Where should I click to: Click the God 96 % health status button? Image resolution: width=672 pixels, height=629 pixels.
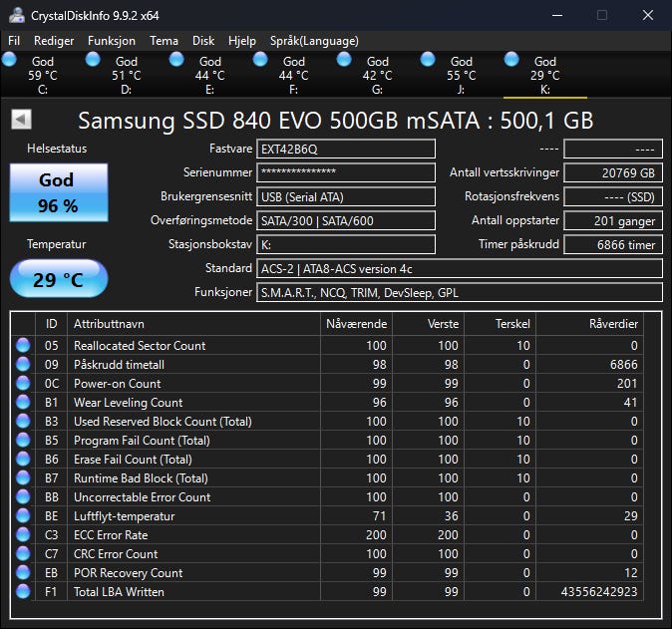pos(59,192)
